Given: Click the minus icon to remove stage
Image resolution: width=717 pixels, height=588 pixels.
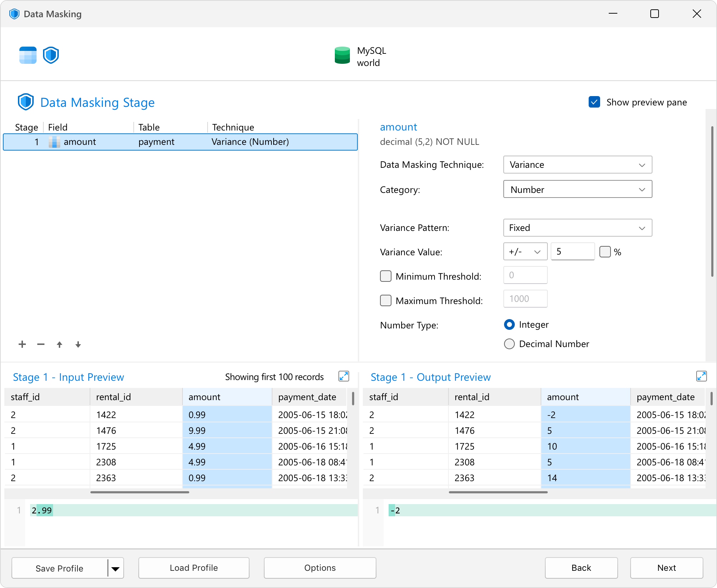Looking at the screenshot, I should point(41,345).
